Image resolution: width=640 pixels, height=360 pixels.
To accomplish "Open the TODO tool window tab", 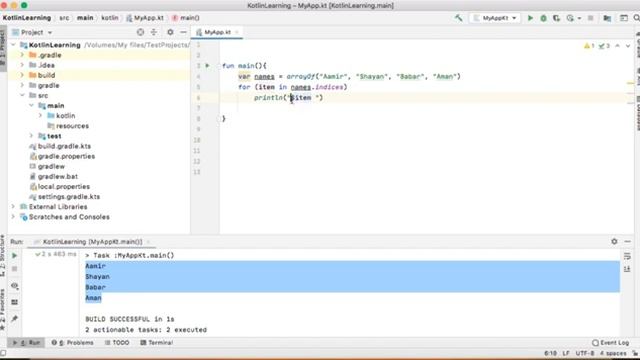I will click(117, 343).
